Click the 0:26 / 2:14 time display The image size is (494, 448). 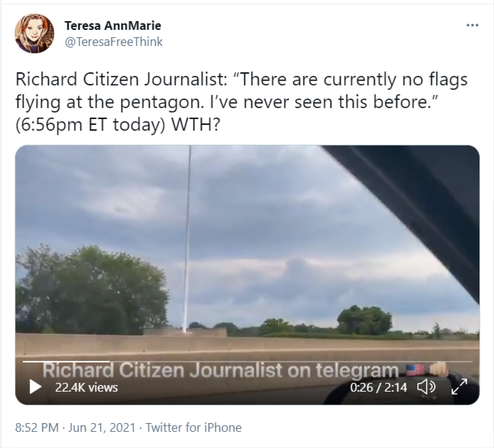click(x=379, y=387)
